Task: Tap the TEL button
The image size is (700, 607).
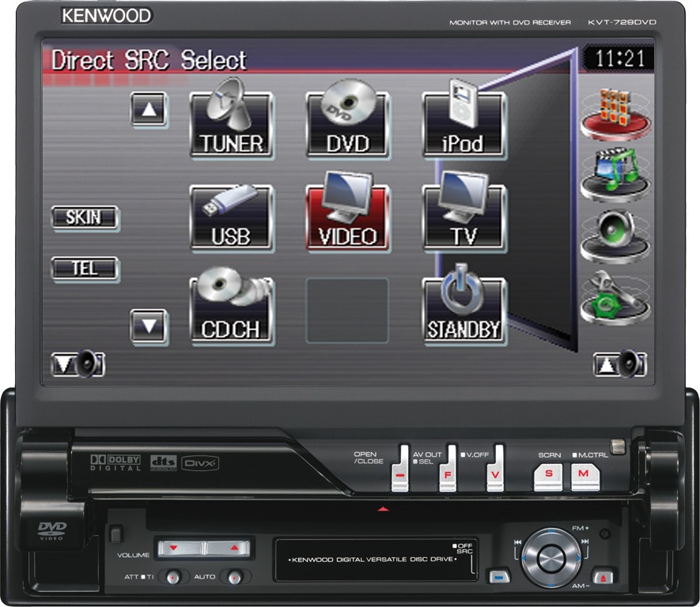Action: click(x=85, y=269)
